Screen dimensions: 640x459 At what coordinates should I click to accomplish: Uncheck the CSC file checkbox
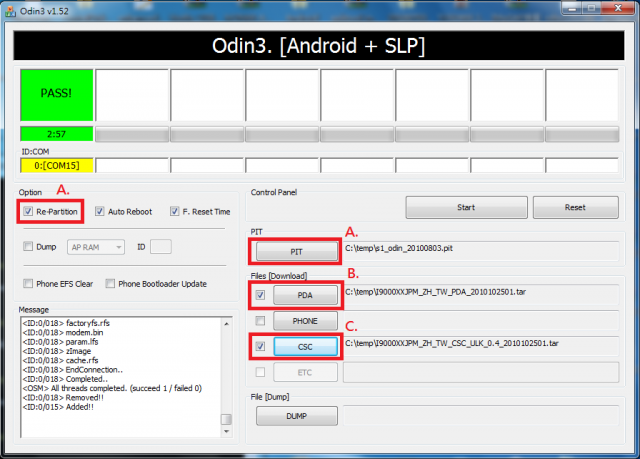pyautogui.click(x=260, y=346)
